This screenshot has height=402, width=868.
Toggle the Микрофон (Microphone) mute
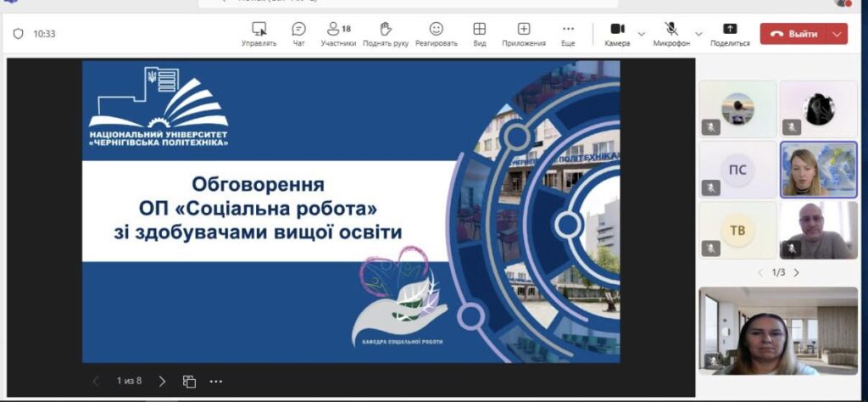(670, 30)
